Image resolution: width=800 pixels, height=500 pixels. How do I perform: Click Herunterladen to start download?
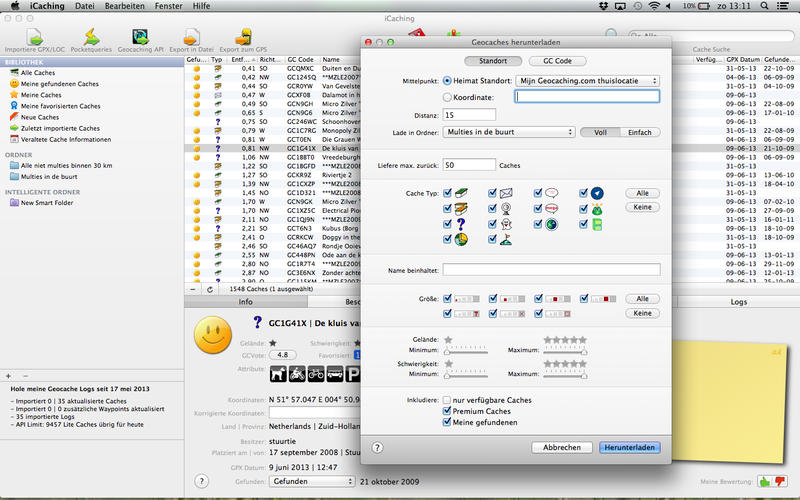click(x=630, y=447)
